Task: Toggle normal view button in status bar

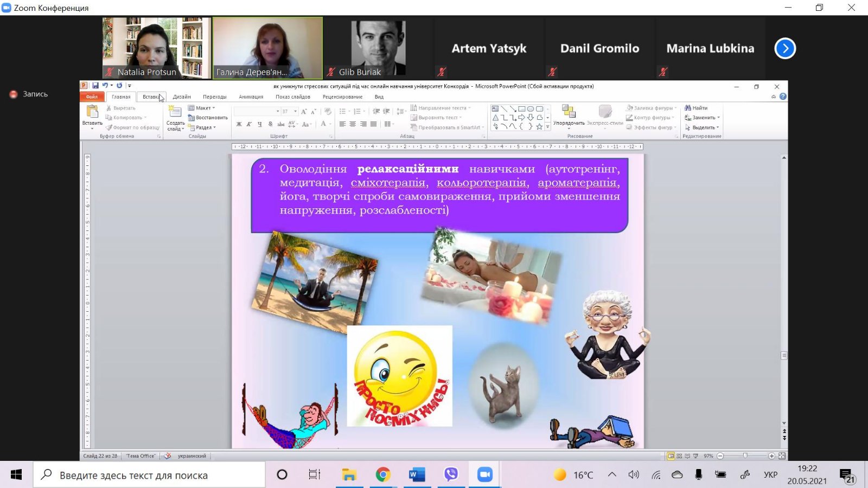Action: [x=671, y=456]
